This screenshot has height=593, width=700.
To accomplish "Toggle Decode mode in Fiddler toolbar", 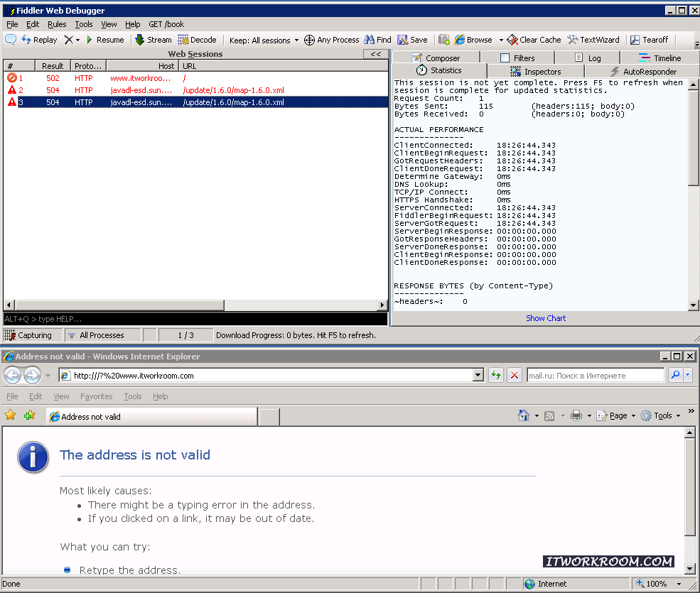I will (x=197, y=40).
